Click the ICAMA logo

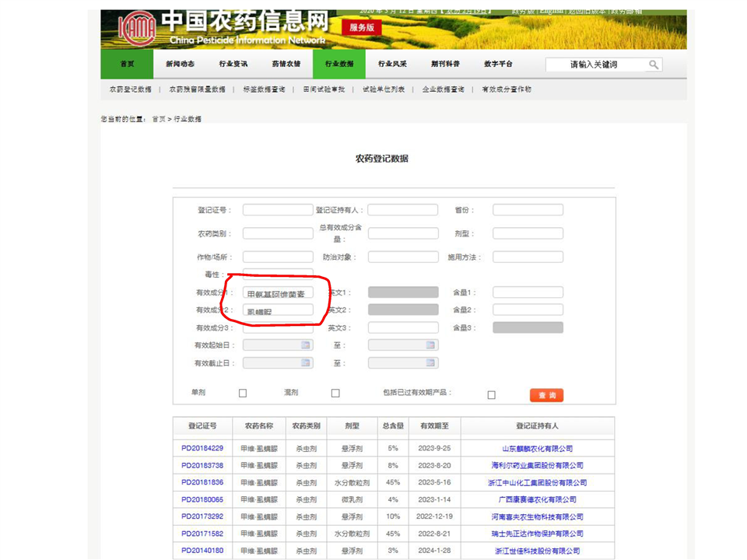[137, 28]
